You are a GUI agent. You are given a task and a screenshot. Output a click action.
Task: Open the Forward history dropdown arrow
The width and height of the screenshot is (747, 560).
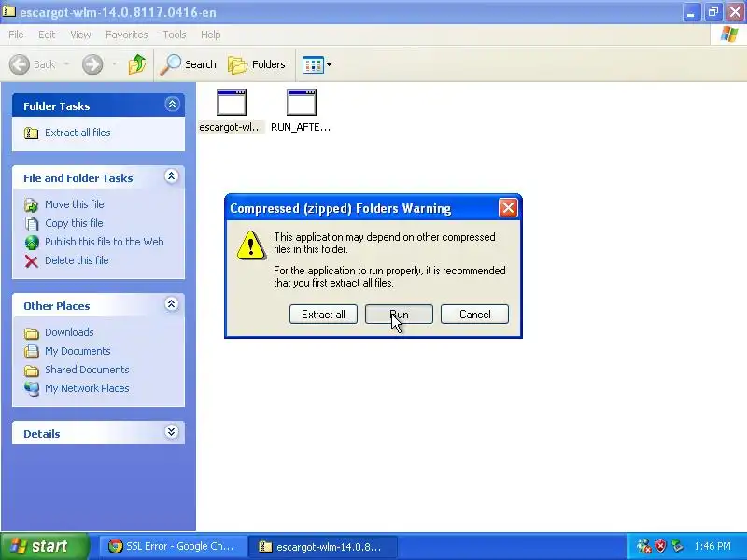click(114, 64)
